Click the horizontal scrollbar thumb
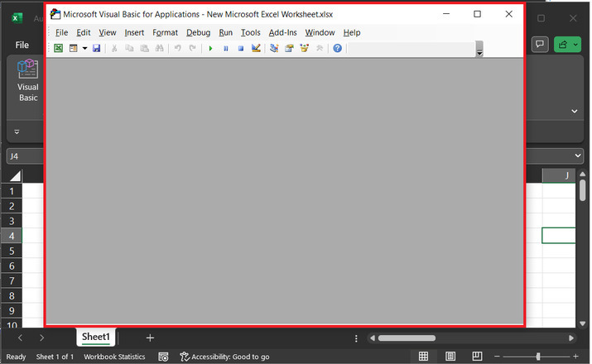 pos(407,338)
